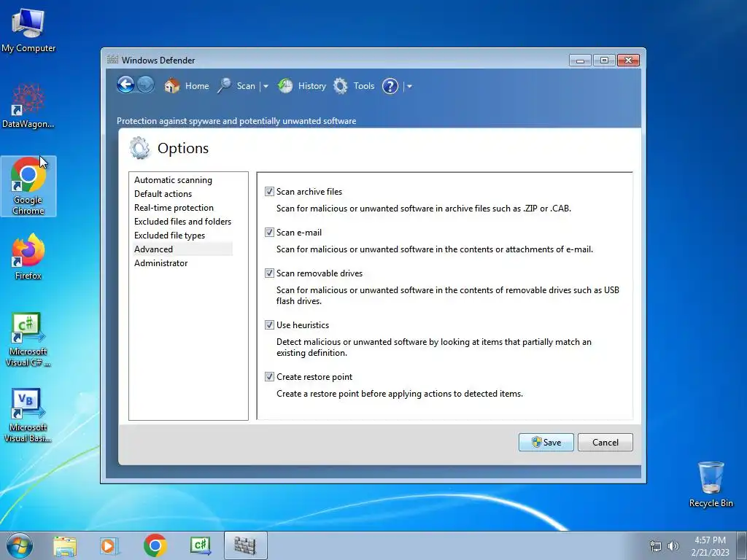Toggle the Use heuristics checkbox
Viewport: 747px width, 560px height.
point(270,325)
